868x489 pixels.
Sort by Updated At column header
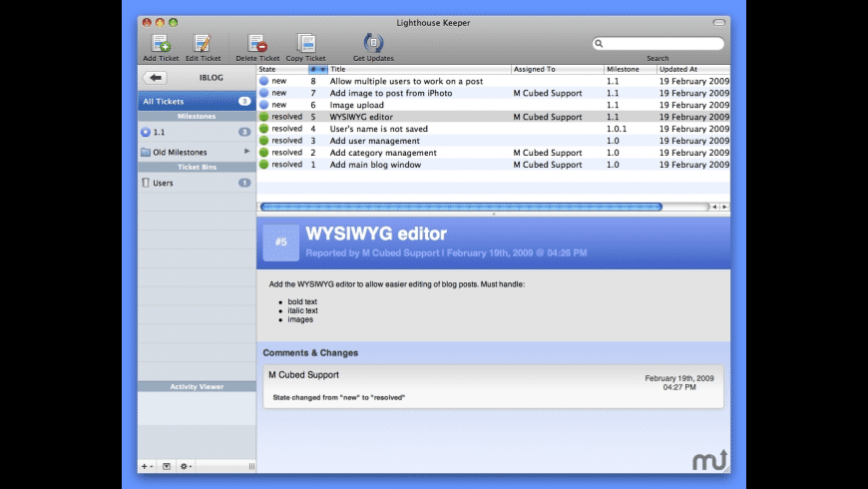693,69
